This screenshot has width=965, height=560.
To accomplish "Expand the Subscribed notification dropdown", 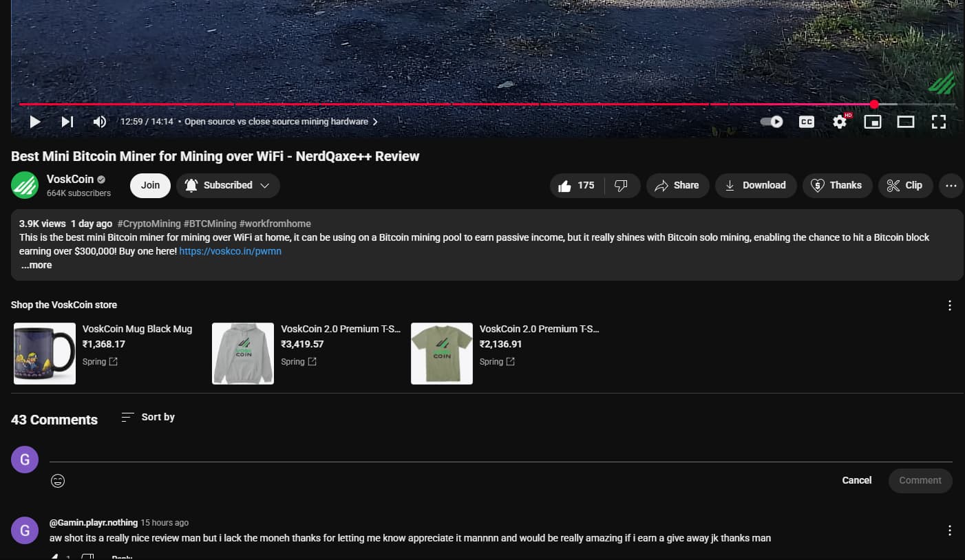I will click(x=228, y=185).
